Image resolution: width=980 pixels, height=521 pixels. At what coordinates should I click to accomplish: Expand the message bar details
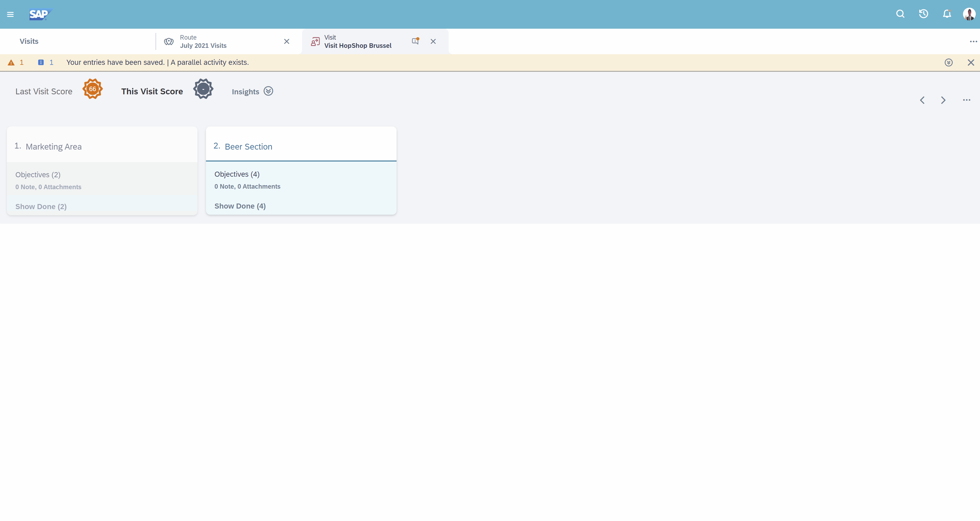[x=948, y=62]
